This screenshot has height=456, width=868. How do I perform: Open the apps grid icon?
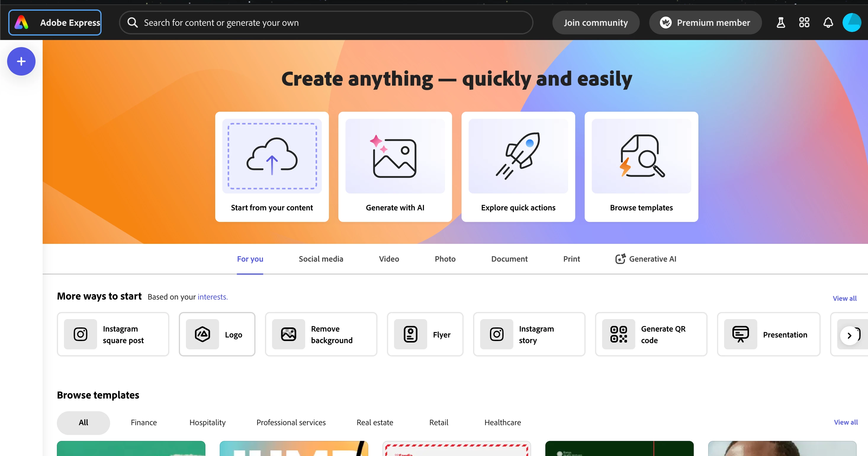(804, 23)
